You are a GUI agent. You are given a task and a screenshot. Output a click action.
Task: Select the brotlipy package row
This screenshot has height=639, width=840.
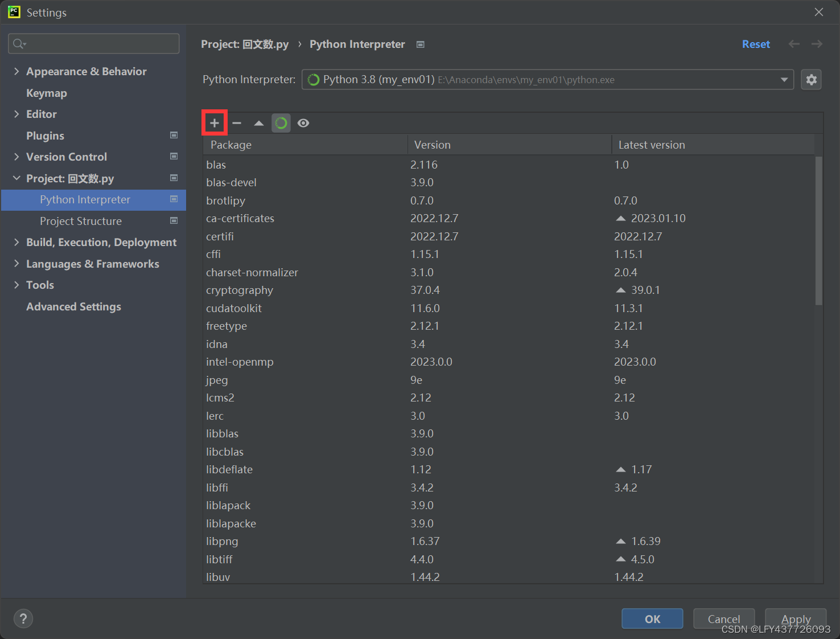509,200
